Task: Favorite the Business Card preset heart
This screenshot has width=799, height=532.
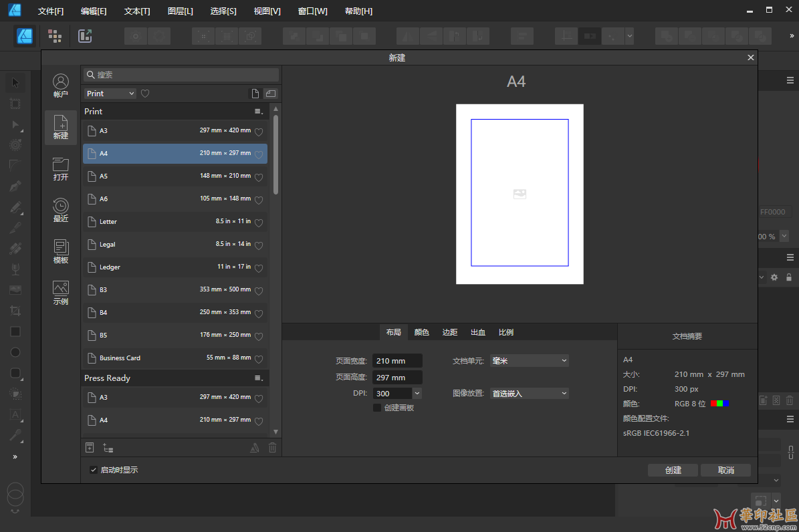Action: pyautogui.click(x=259, y=360)
